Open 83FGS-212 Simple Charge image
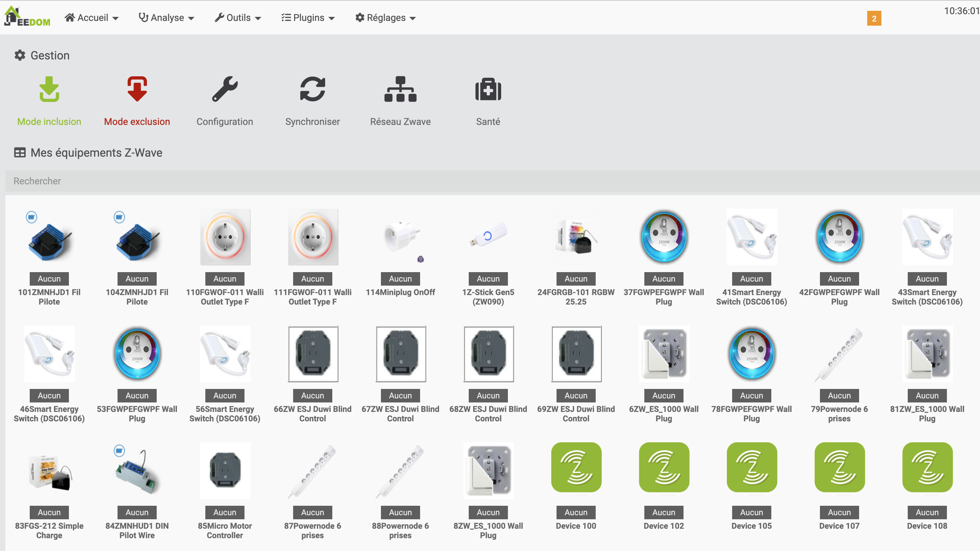This screenshot has height=551, width=980. click(49, 471)
